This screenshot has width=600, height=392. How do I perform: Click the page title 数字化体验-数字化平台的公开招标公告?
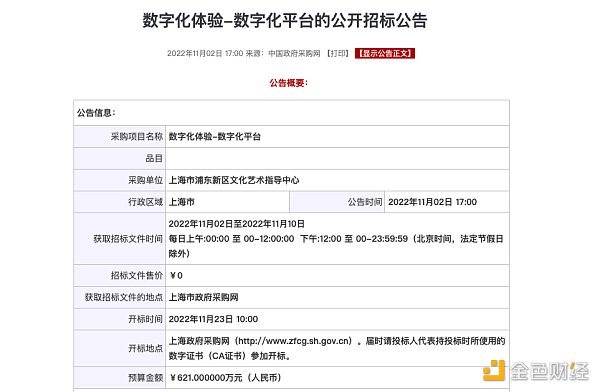click(x=285, y=20)
